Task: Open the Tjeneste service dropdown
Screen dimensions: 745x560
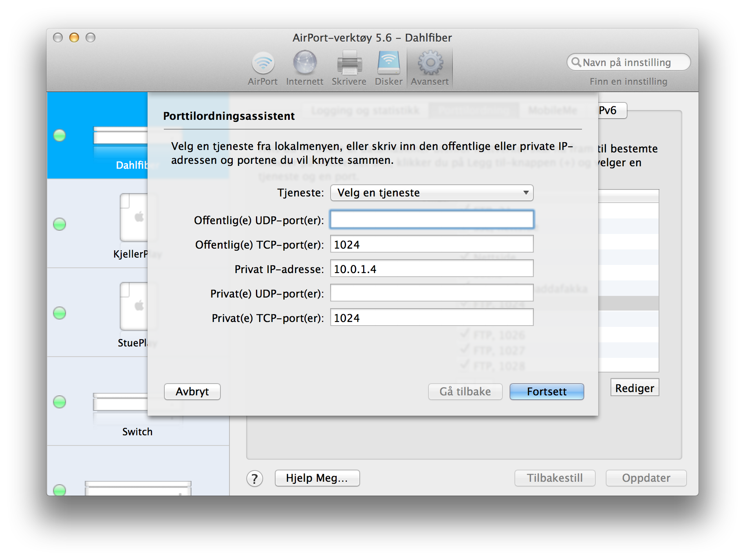Action: [x=432, y=193]
